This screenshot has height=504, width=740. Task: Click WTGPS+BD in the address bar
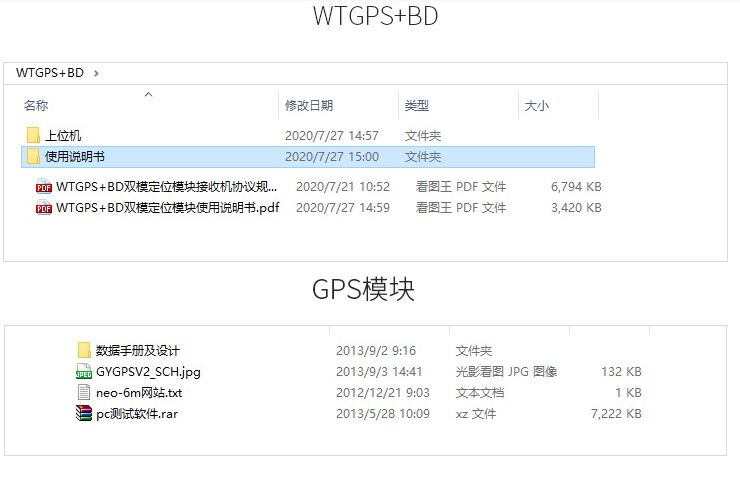pyautogui.click(x=50, y=73)
